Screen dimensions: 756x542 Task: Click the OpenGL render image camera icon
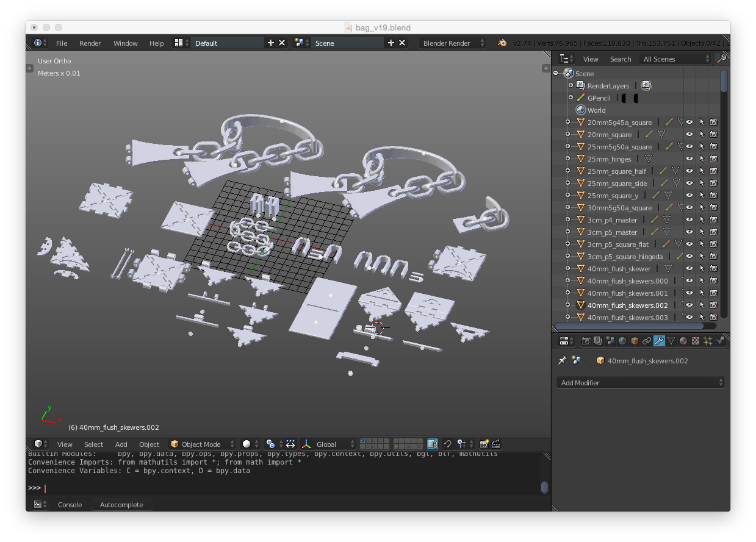click(484, 444)
